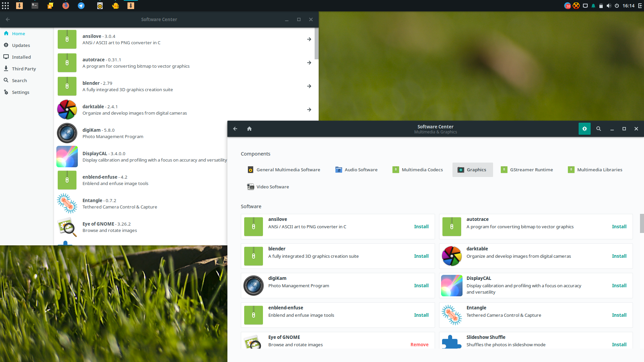The height and width of the screenshot is (362, 644).
Task: Install enblend-enfuse
Action: click(421, 315)
